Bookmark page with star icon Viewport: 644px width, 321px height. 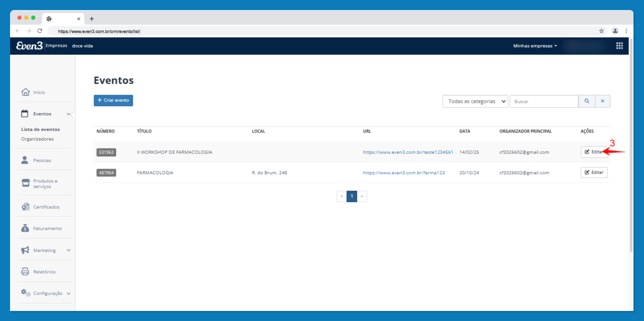point(602,31)
